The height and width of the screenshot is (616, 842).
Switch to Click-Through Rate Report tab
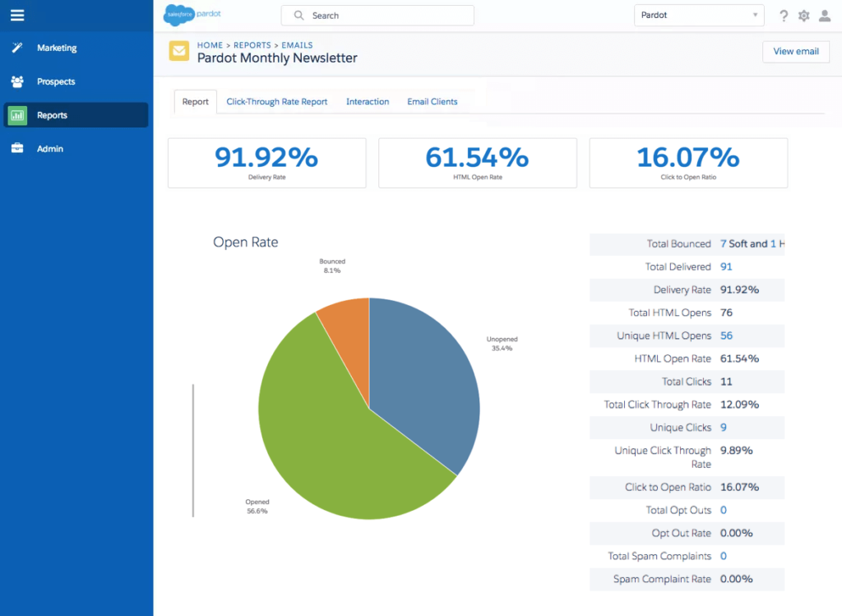click(x=276, y=101)
